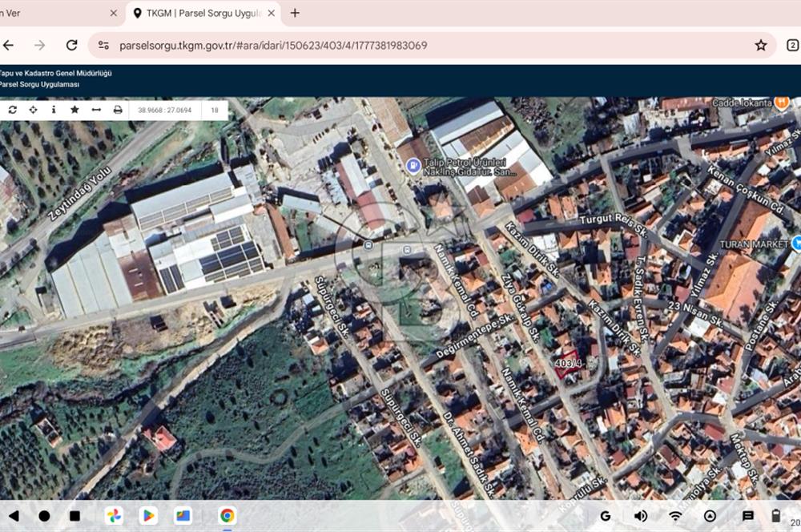The width and height of the screenshot is (801, 532).
Task: Switch to the TKGM Parsel Sorgu tab
Action: [x=200, y=13]
